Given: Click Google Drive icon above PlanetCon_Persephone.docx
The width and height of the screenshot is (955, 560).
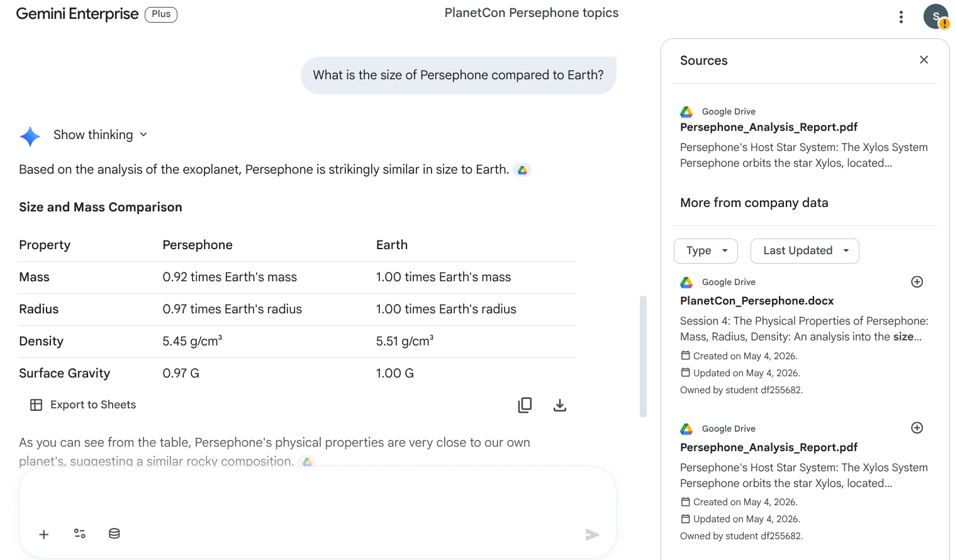Looking at the screenshot, I should point(686,283).
